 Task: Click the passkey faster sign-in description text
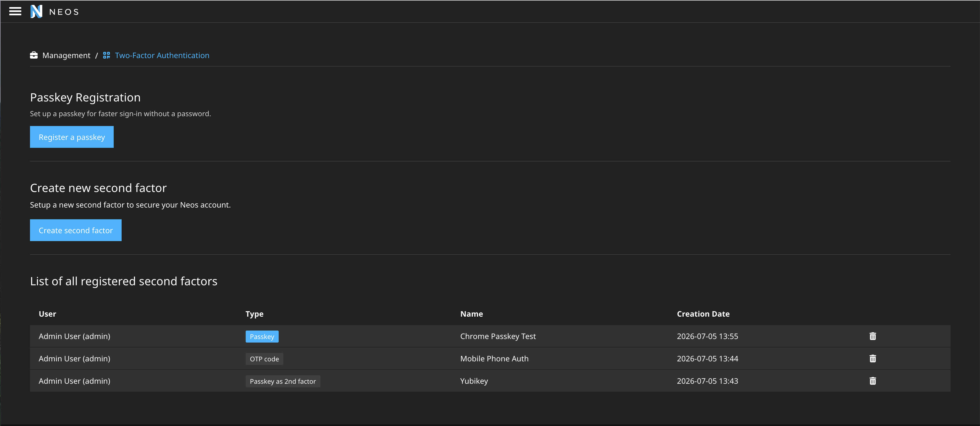tap(120, 114)
